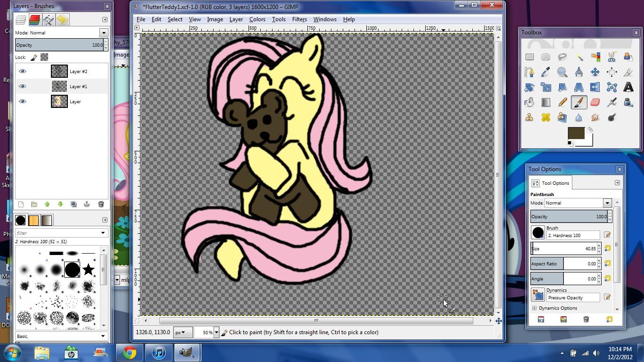The height and width of the screenshot is (362, 644).
Task: Click the delete layer trash icon
Action: click(x=100, y=204)
